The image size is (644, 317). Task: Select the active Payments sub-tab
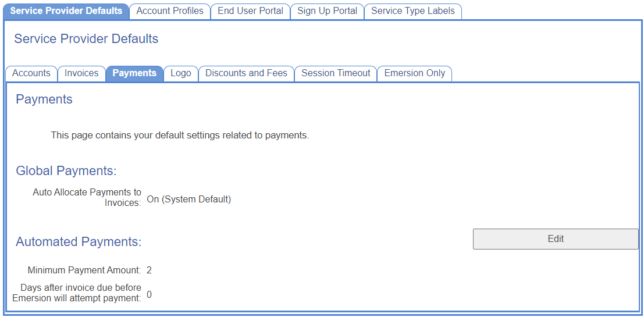coord(134,73)
